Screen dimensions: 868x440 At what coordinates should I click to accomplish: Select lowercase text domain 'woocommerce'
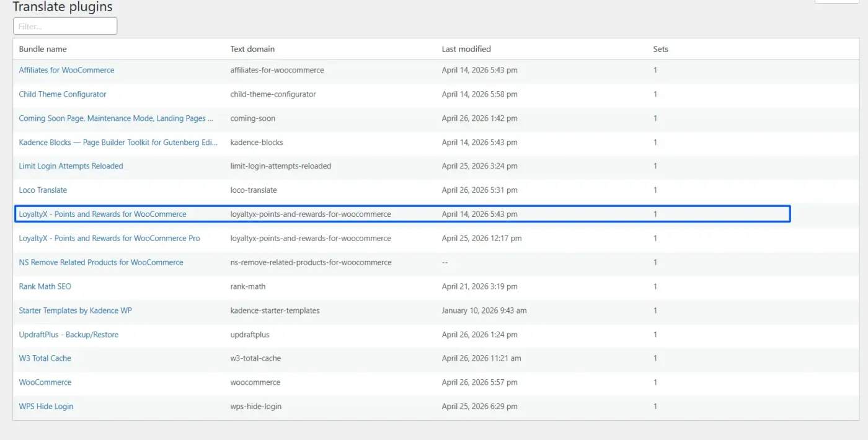(x=255, y=382)
